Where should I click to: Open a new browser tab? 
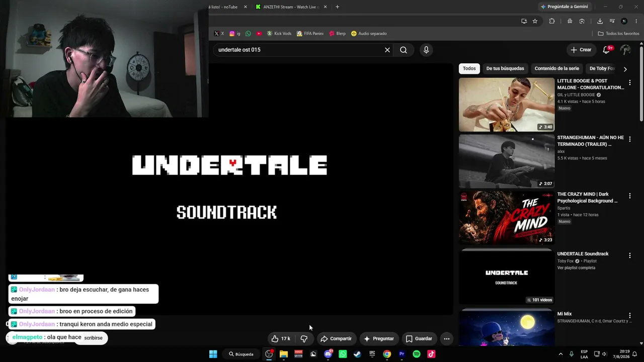click(x=337, y=7)
